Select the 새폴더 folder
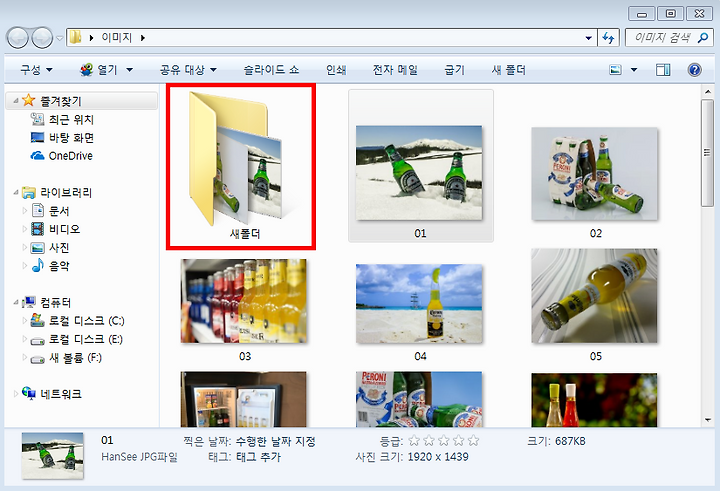Image resolution: width=720 pixels, height=491 pixels. (241, 166)
